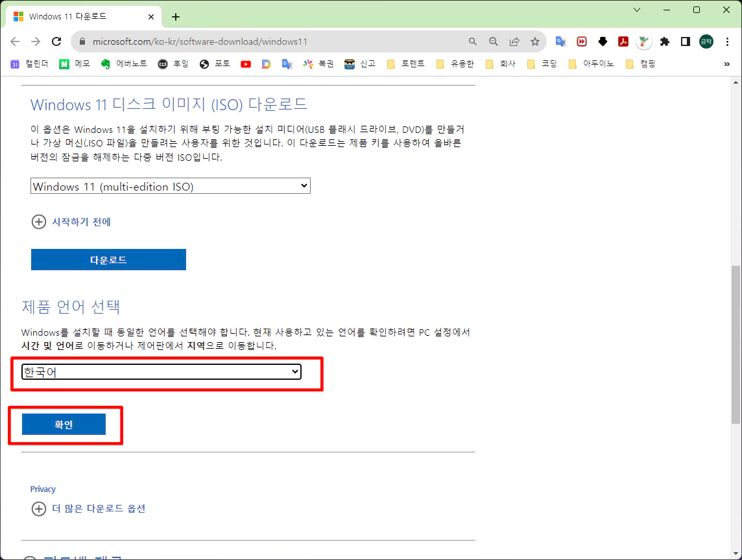
Task: Open the 후잉 bookmark
Action: click(173, 64)
